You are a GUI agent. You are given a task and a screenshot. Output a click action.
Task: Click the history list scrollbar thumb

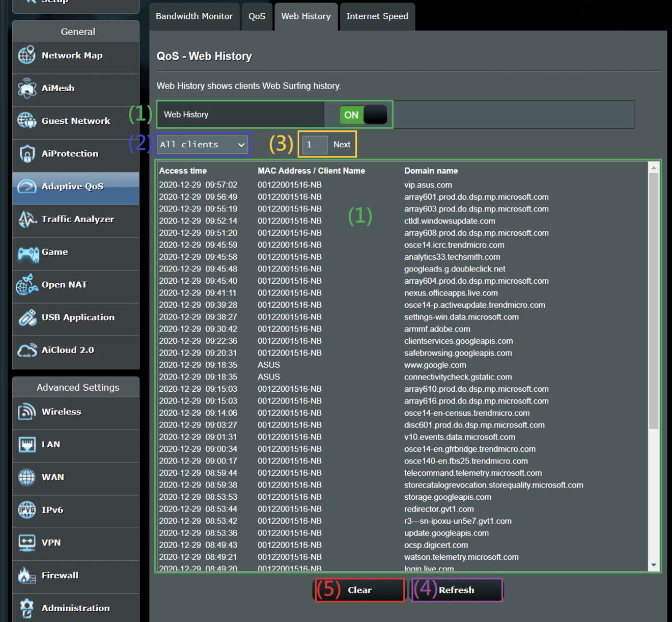coord(654,301)
